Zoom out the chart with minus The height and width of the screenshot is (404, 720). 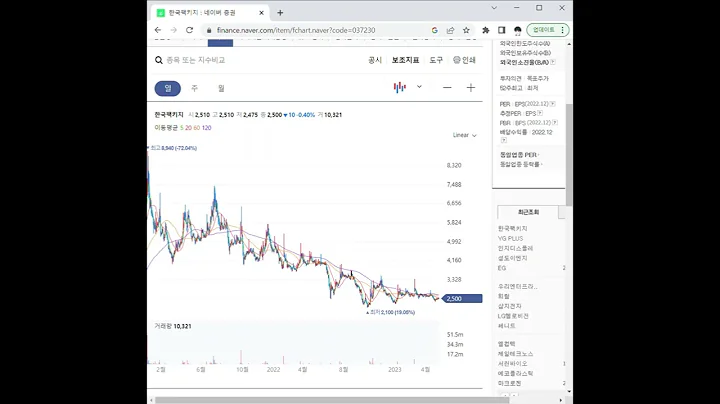pyautogui.click(x=447, y=88)
